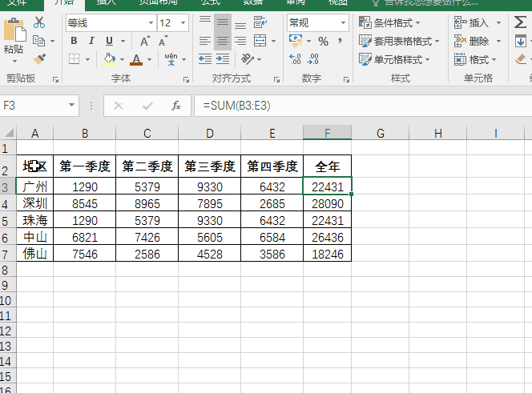Pick the yellow fill color bucket
Viewport: 532px width, 393px height.
point(109,59)
